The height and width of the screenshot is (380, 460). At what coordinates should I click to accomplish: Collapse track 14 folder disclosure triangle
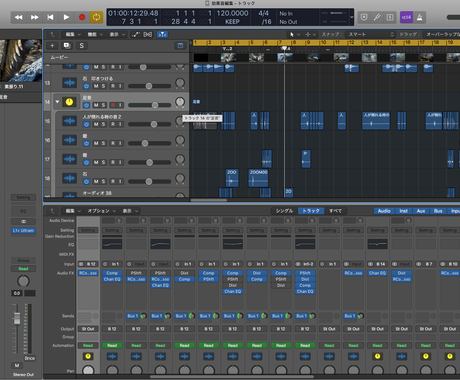[x=57, y=102]
